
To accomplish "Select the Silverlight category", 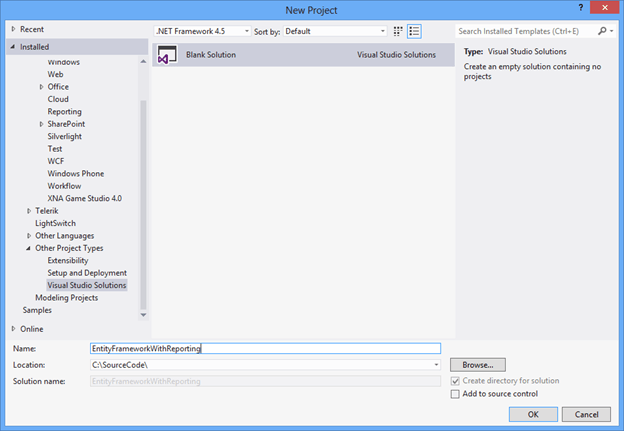I will (x=64, y=137).
